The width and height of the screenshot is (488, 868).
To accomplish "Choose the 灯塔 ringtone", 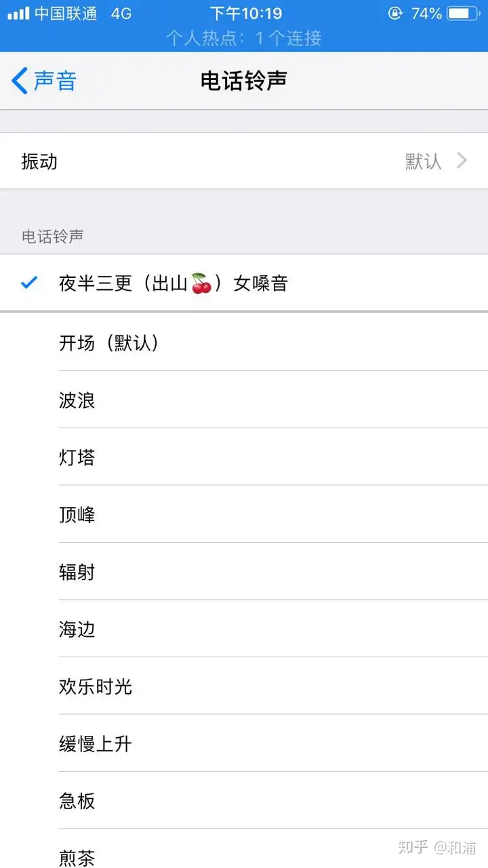I will [77, 457].
